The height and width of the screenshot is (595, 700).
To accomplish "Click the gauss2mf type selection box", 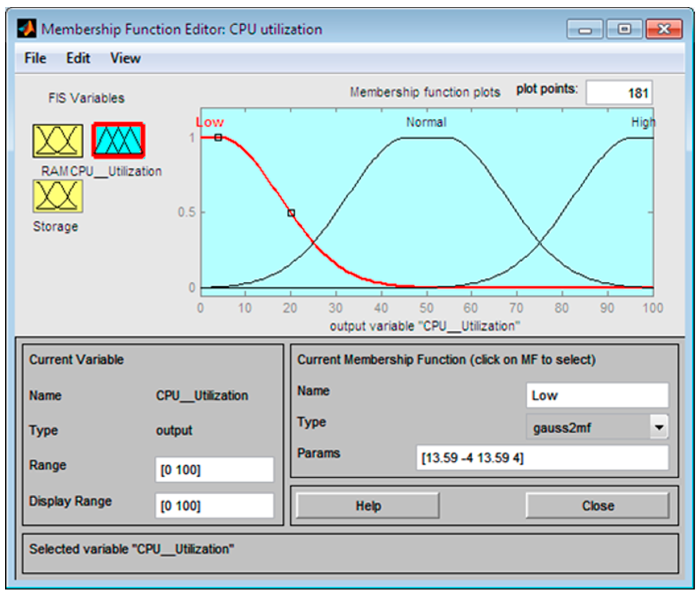I will pos(588,427).
